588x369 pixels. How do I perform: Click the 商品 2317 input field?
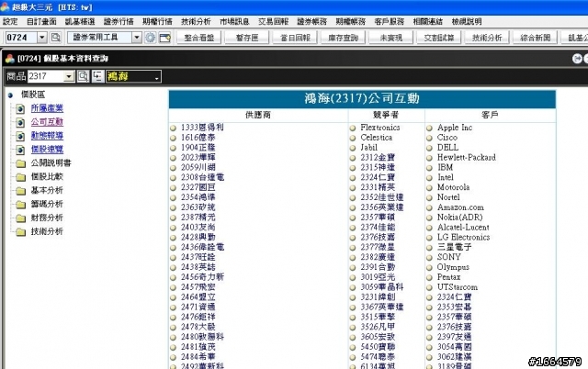click(45, 76)
